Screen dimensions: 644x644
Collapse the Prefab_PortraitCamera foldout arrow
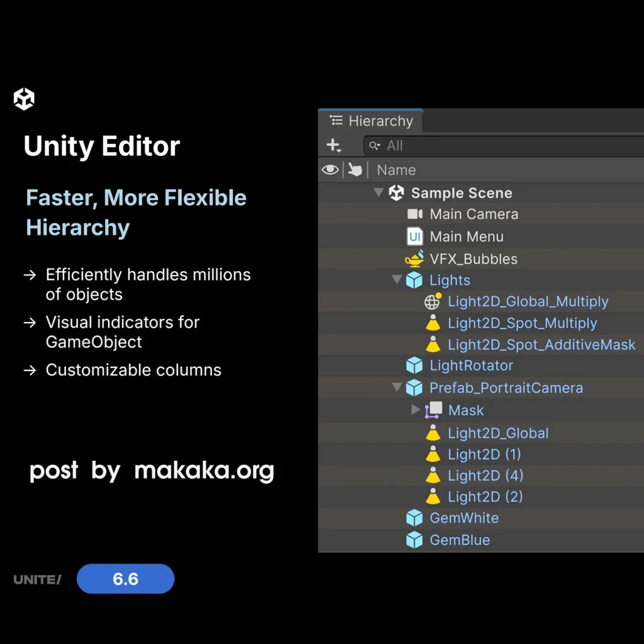coord(397,387)
